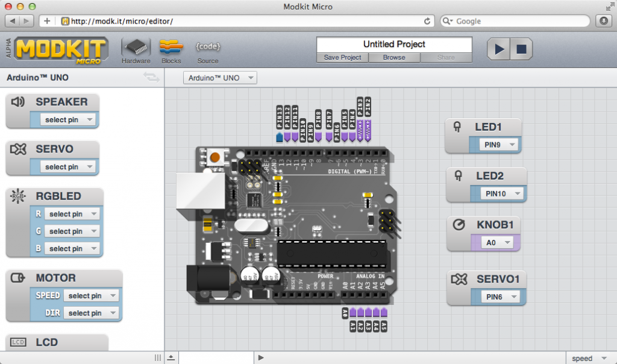Click the RGBLED icon in the sidebar
The height and width of the screenshot is (364, 617).
pyautogui.click(x=18, y=196)
